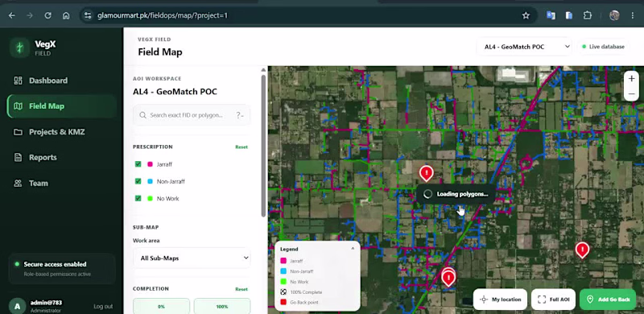Click the AL4 - GeoMatch POC workspace heading
Image resolution: width=644 pixels, height=314 pixels.
click(x=175, y=92)
